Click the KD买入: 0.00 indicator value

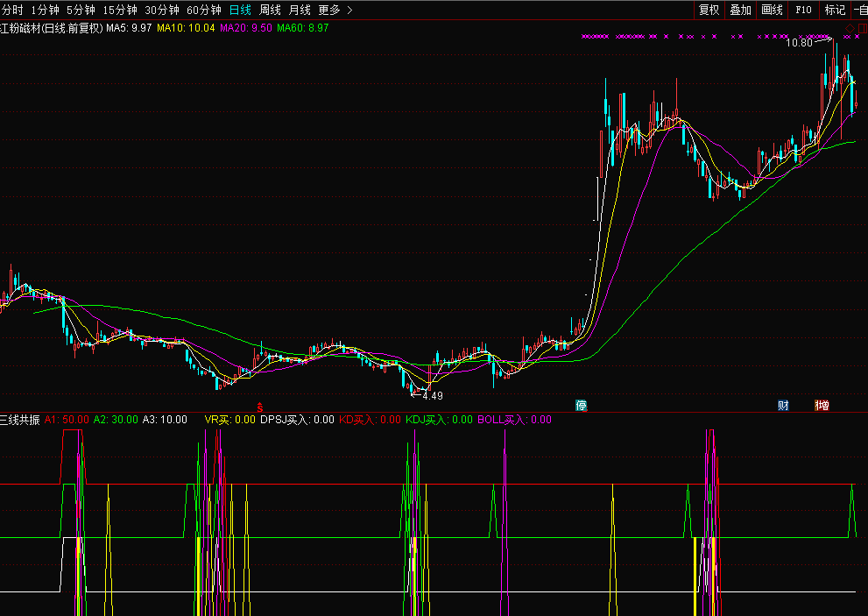point(370,420)
